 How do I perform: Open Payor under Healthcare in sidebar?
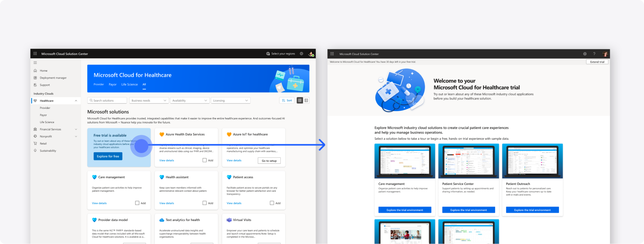coord(43,115)
